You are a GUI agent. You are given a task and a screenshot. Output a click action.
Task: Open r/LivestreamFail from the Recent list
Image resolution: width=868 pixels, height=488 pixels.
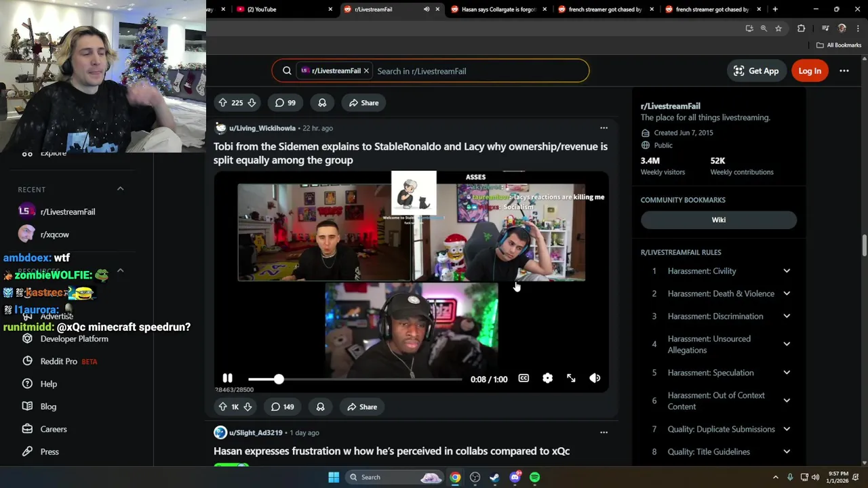[68, 211]
